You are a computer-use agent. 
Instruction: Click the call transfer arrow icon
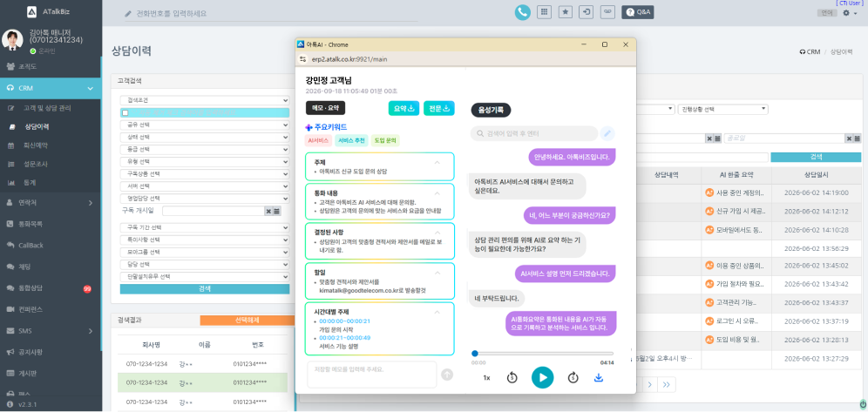586,11
